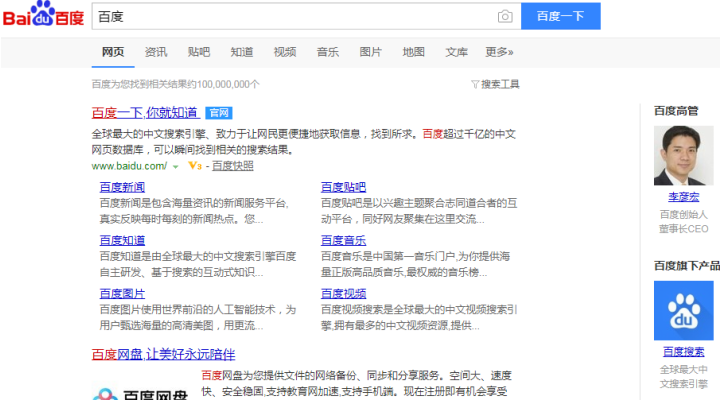
Task: Click the 官网 official site badge
Action: tap(218, 113)
